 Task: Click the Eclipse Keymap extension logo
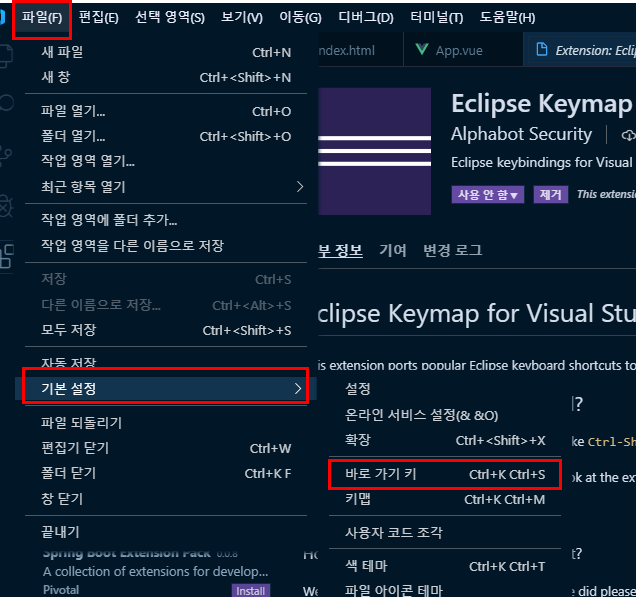[x=374, y=151]
